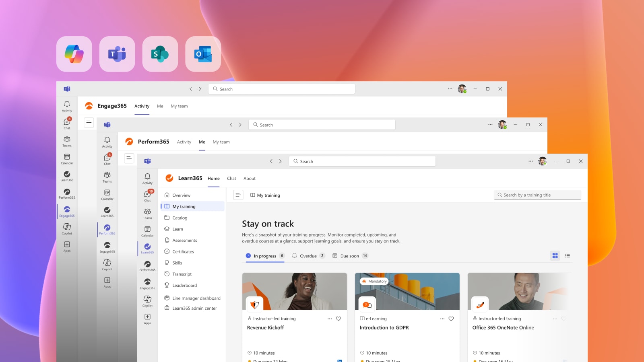644x362 pixels.
Task: Open the Apps icon in the sidebar
Action: pos(147,319)
